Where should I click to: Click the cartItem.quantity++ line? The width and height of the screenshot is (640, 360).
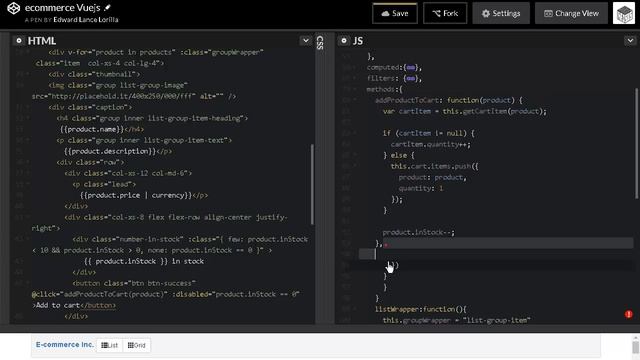pos(431,144)
